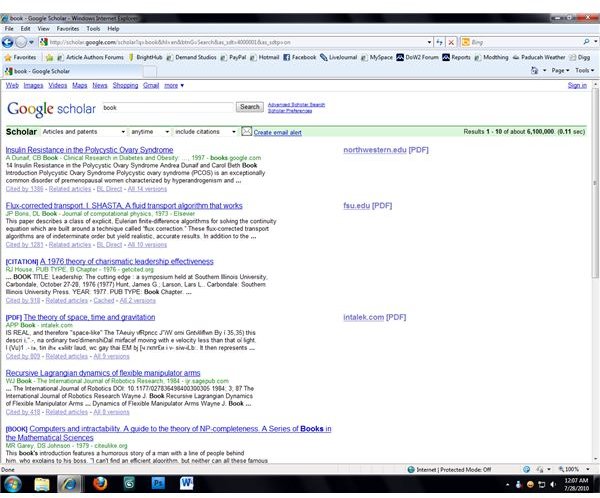Click the Refresh icon beside address bar
The width and height of the screenshot is (600, 498).
pyautogui.click(x=439, y=42)
